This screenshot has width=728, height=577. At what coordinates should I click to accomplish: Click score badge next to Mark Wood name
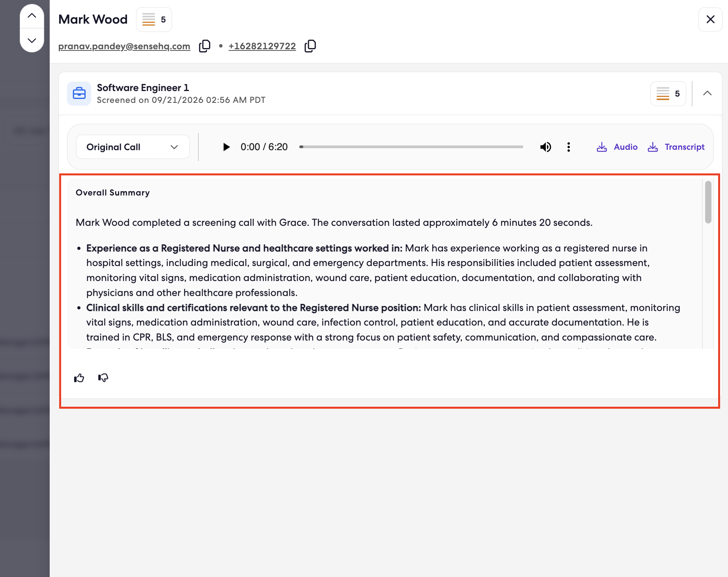pos(154,19)
